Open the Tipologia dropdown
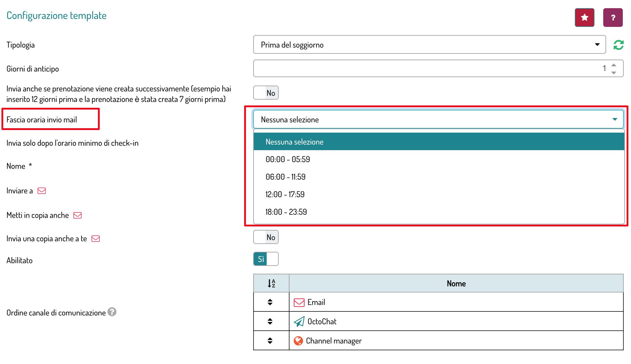 click(429, 45)
